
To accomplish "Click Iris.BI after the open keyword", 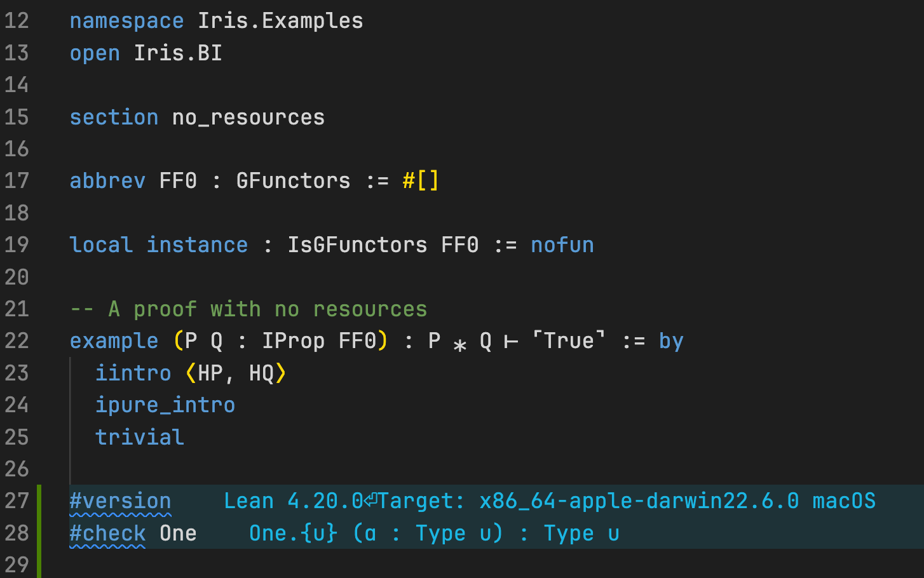I will coord(178,53).
